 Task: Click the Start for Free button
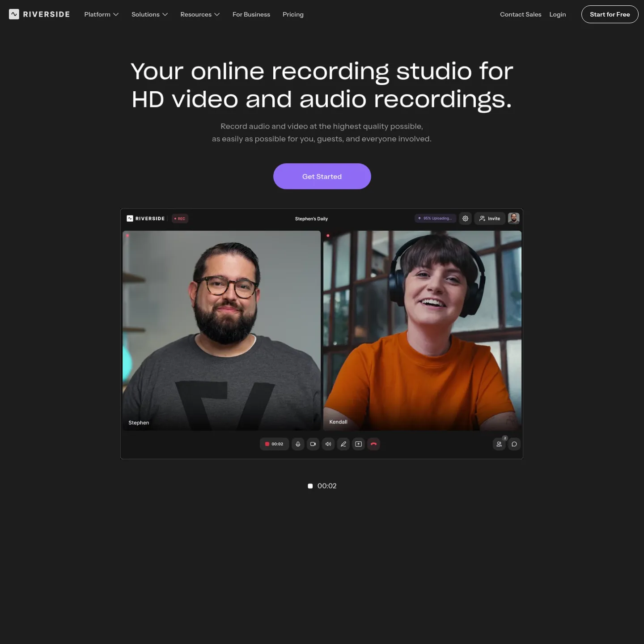pos(610,14)
